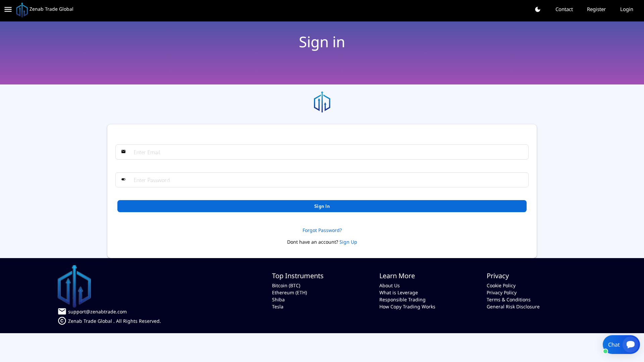Click the copyright icon in the footer
Viewport: 644px width, 362px height.
pyautogui.click(x=62, y=321)
